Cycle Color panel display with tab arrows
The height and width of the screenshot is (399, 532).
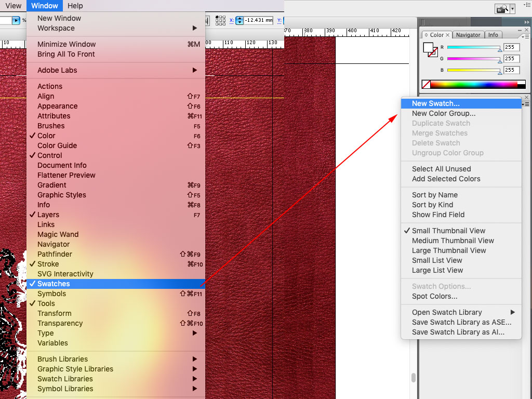point(426,35)
